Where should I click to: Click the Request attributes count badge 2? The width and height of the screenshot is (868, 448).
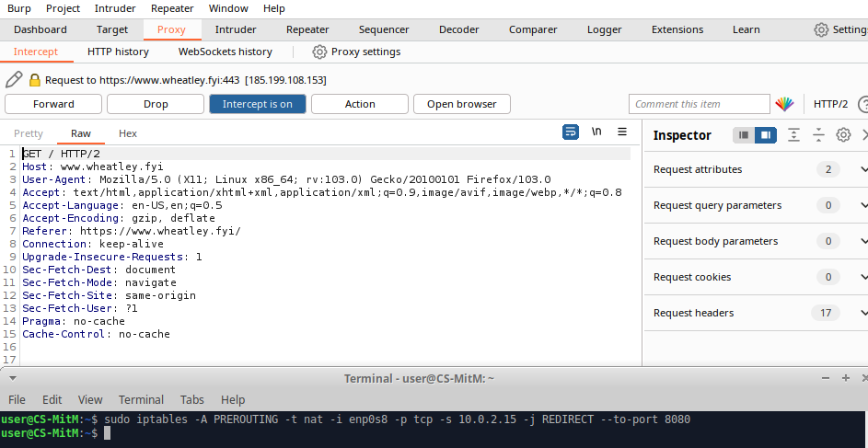click(828, 169)
